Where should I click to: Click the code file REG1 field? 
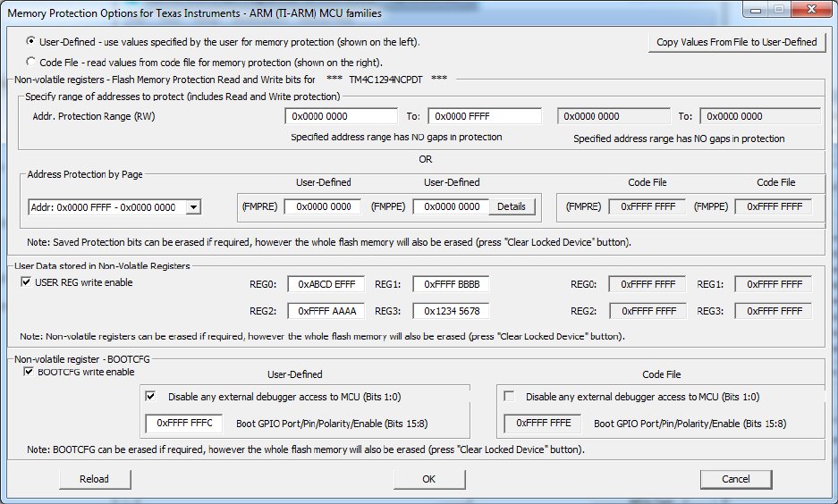click(x=774, y=284)
